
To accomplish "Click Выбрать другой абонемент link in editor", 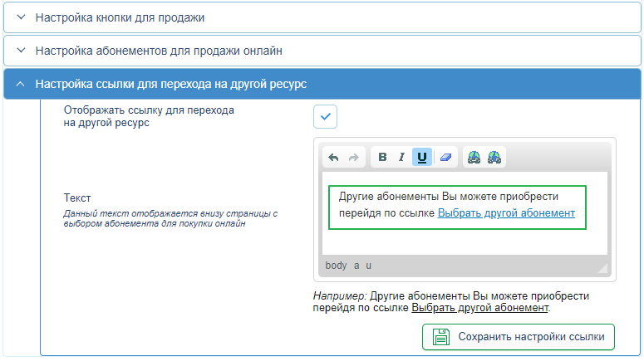I will click(x=506, y=213).
